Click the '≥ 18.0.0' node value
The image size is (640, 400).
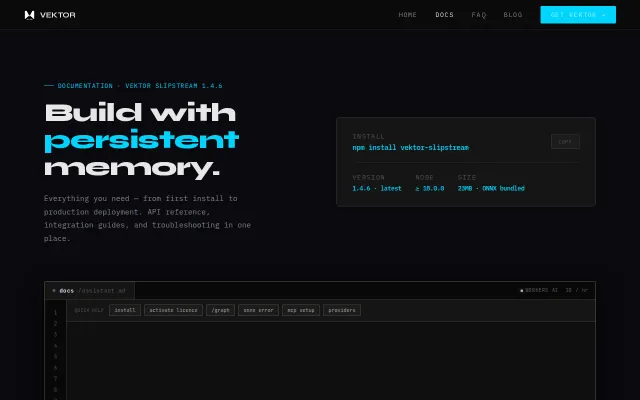point(430,188)
